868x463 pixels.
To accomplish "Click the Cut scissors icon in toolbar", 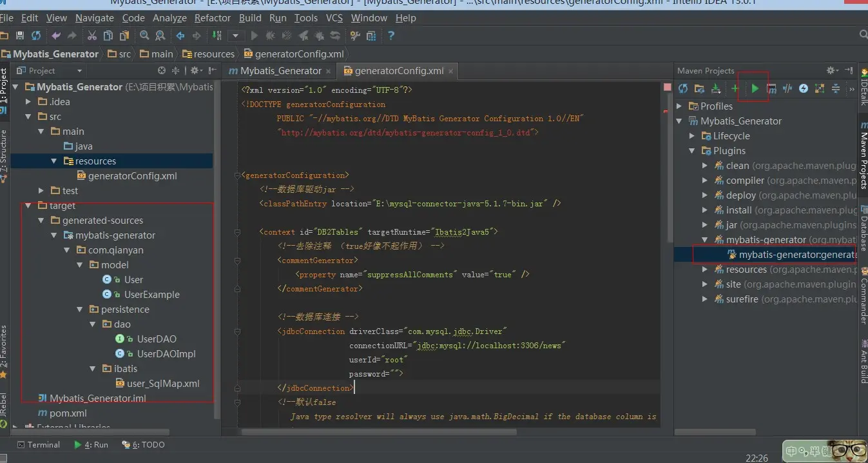I will [92, 35].
